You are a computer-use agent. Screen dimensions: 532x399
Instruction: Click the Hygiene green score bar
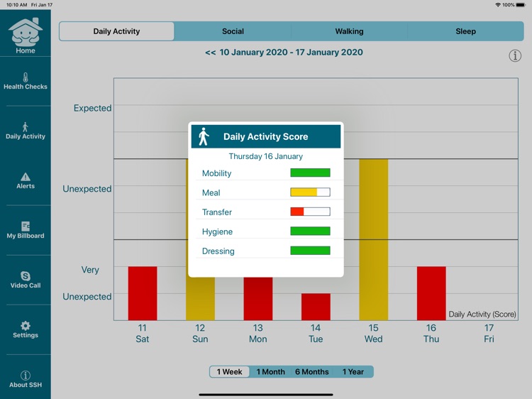pyautogui.click(x=310, y=231)
